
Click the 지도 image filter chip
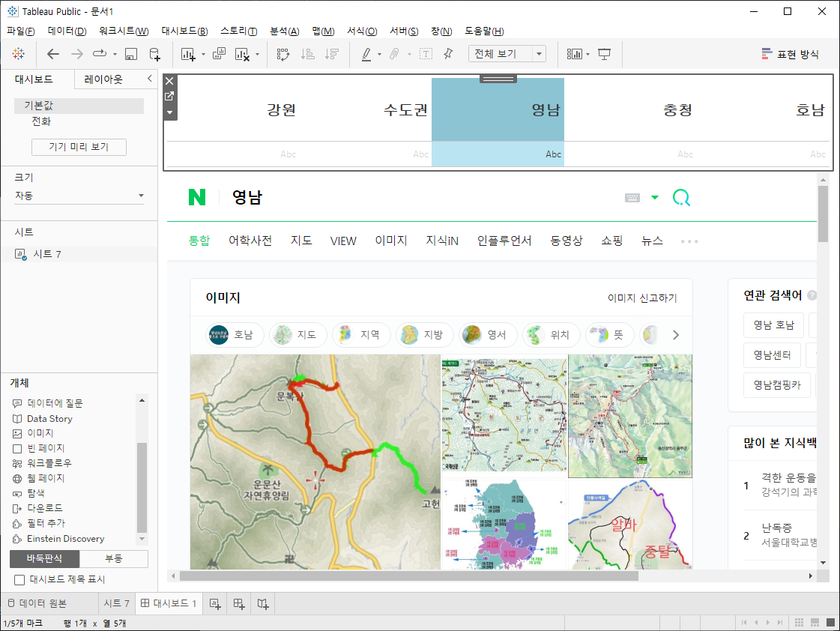(298, 335)
